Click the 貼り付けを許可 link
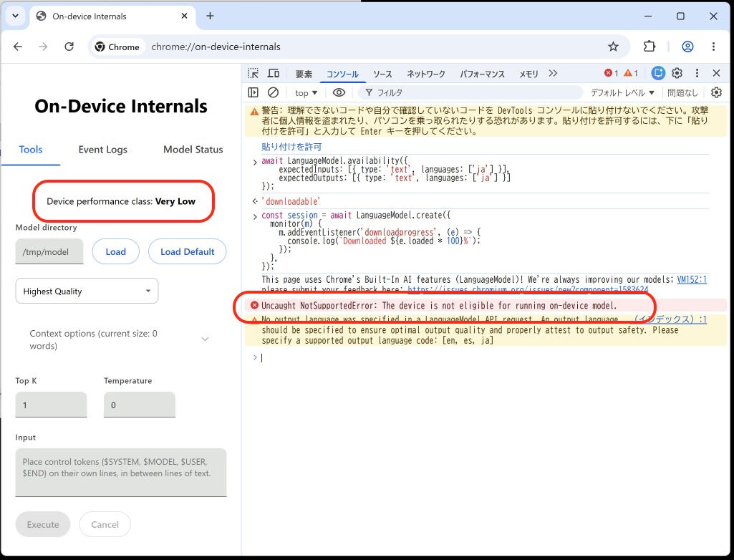This screenshot has height=560, width=734. 291,147
